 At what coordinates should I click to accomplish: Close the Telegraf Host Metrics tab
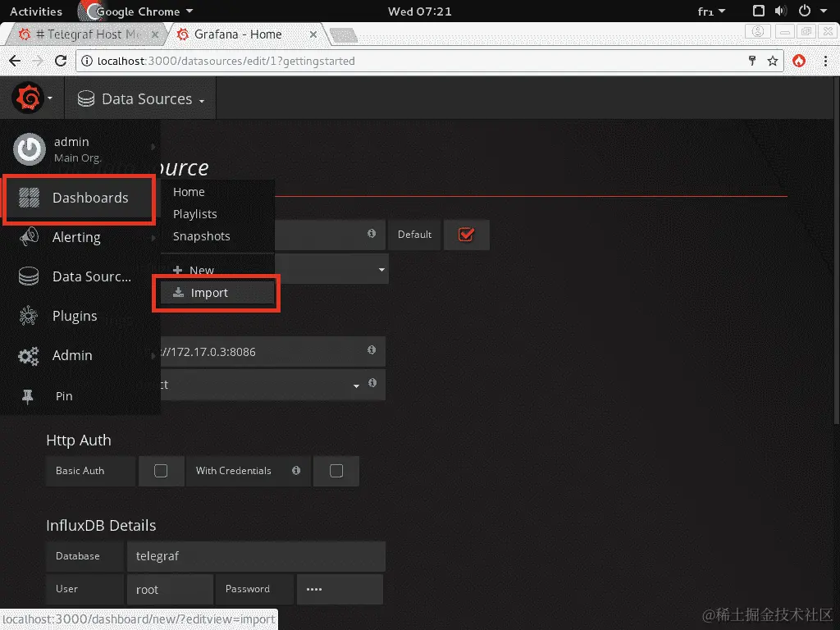click(155, 34)
